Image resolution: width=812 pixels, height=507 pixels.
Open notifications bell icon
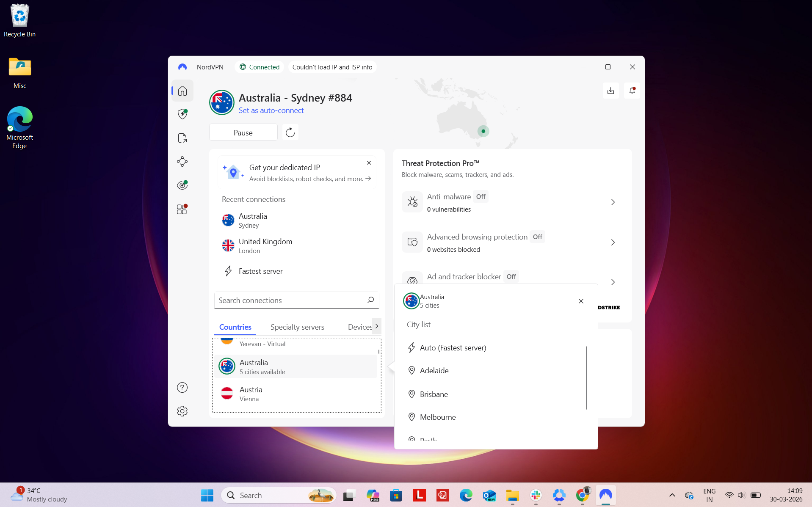click(x=632, y=90)
